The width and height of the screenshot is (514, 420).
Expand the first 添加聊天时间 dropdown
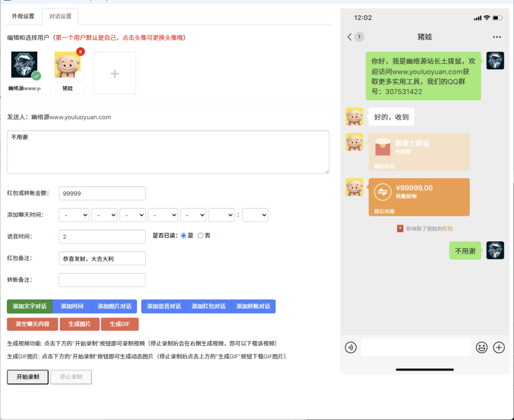[74, 215]
